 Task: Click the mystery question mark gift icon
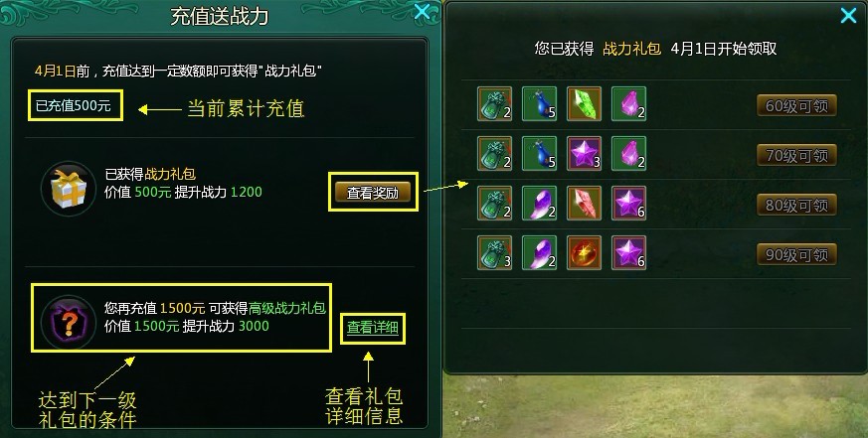pos(69,322)
